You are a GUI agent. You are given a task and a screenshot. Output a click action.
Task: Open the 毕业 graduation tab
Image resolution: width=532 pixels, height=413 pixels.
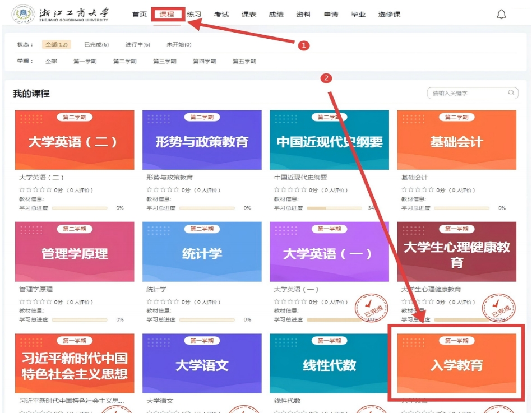358,14
